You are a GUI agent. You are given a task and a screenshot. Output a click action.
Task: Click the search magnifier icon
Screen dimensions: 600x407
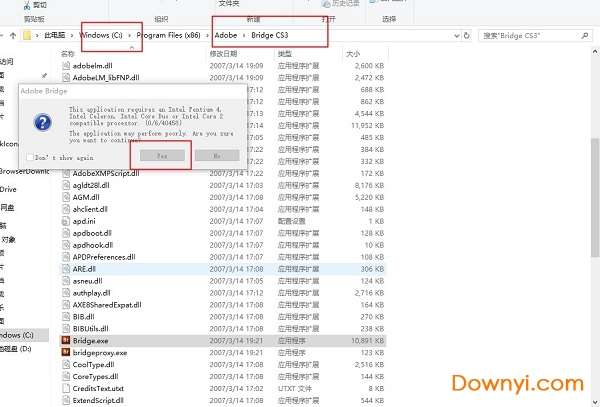[584, 36]
